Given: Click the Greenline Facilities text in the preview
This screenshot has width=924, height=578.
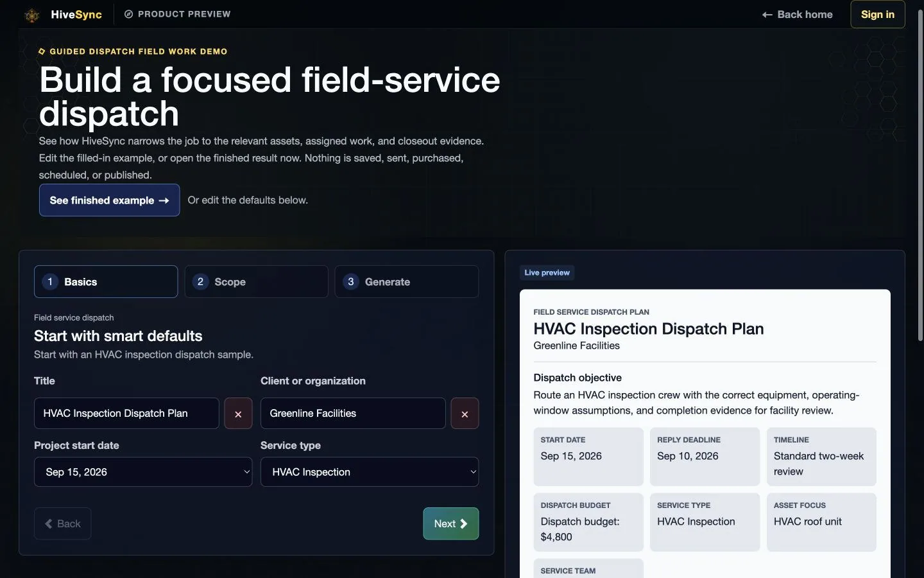Looking at the screenshot, I should pyautogui.click(x=577, y=346).
